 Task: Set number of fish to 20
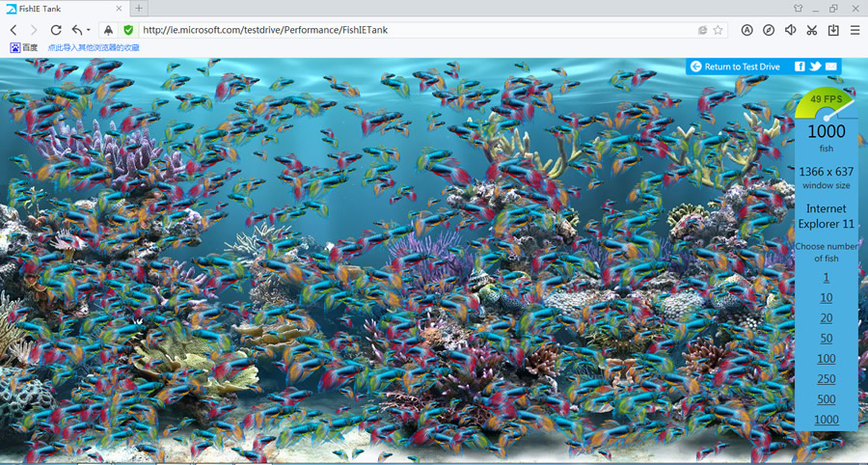pyautogui.click(x=826, y=318)
